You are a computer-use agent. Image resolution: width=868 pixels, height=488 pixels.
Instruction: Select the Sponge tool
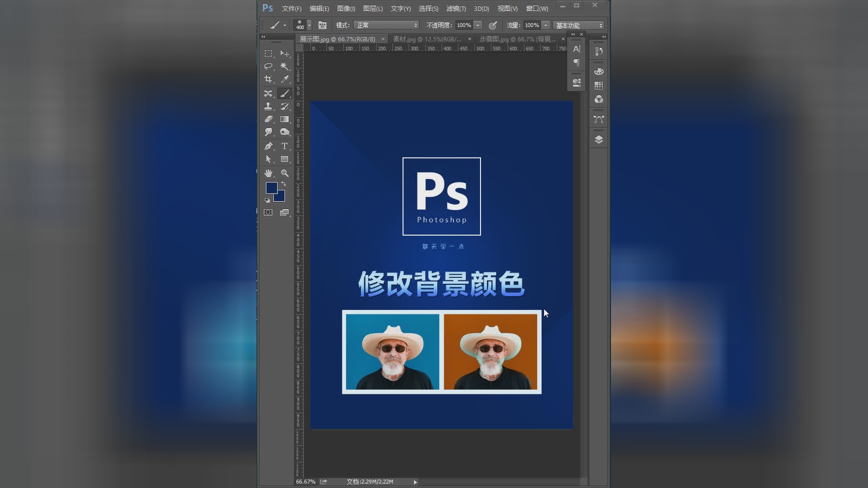pyautogui.click(x=285, y=131)
